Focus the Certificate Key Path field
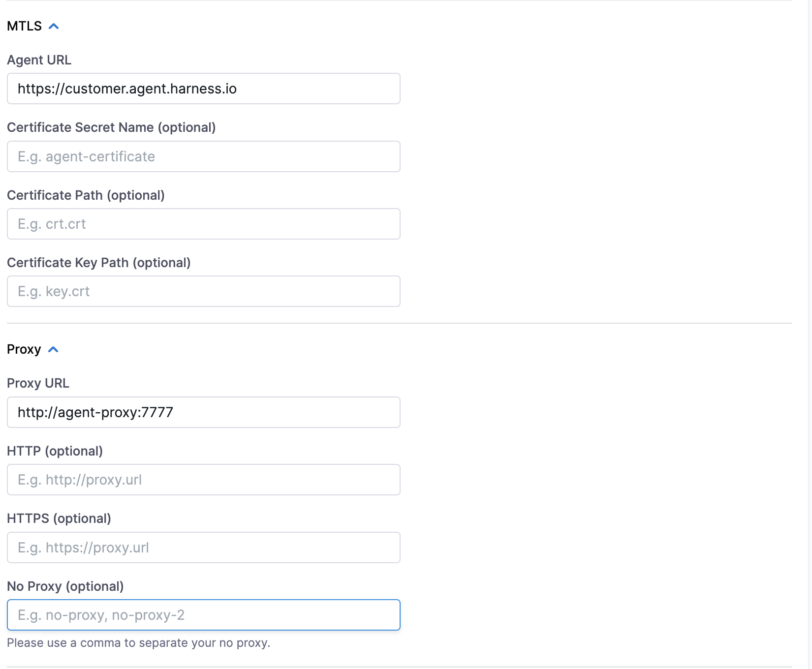Image resolution: width=812 pixels, height=669 pixels. click(x=203, y=291)
